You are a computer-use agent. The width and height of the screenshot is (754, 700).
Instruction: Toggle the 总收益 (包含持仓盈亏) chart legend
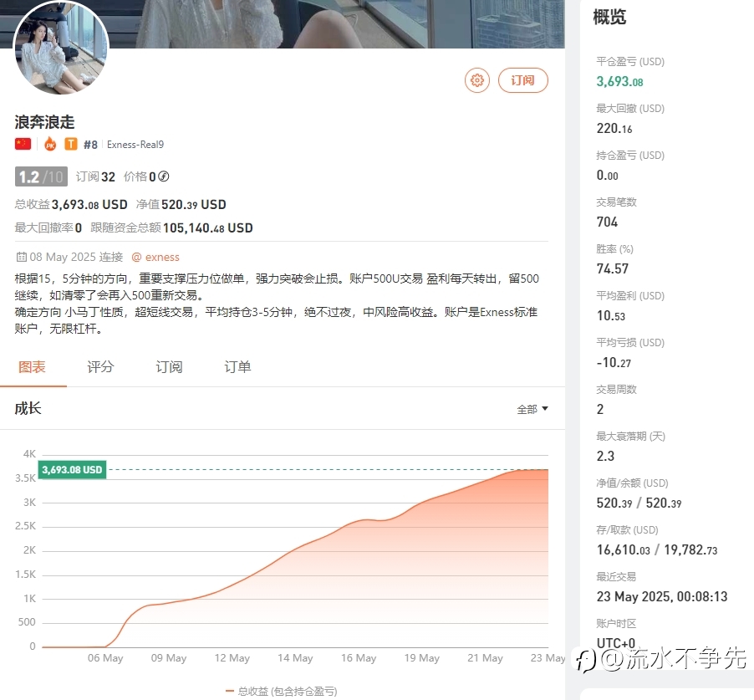(282, 692)
